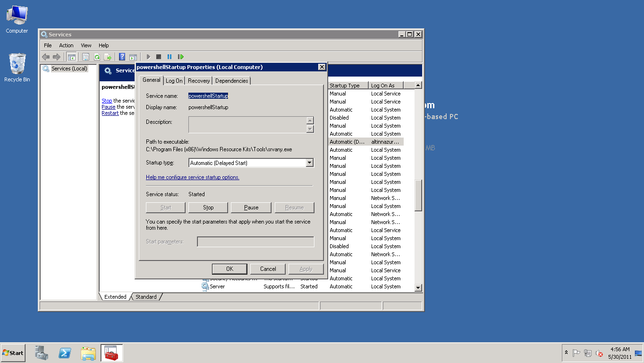Image resolution: width=644 pixels, height=363 pixels.
Task: Open the service startup options help link
Action: [193, 177]
